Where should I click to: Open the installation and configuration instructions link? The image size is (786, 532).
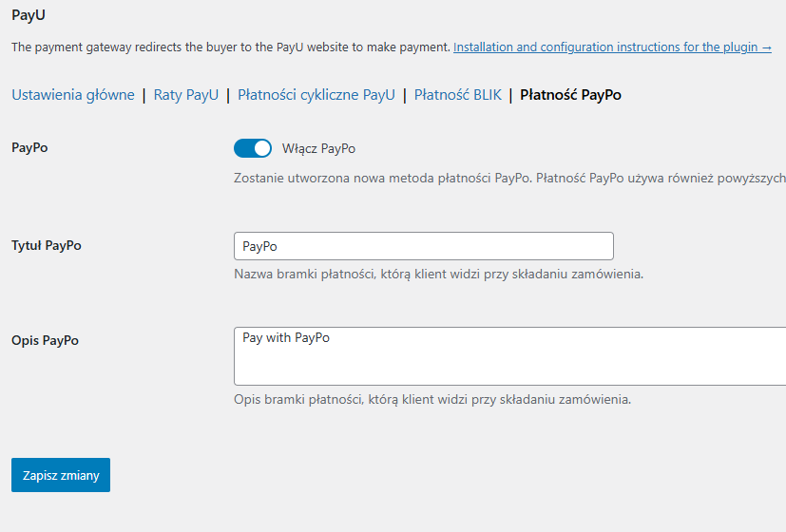click(x=606, y=47)
